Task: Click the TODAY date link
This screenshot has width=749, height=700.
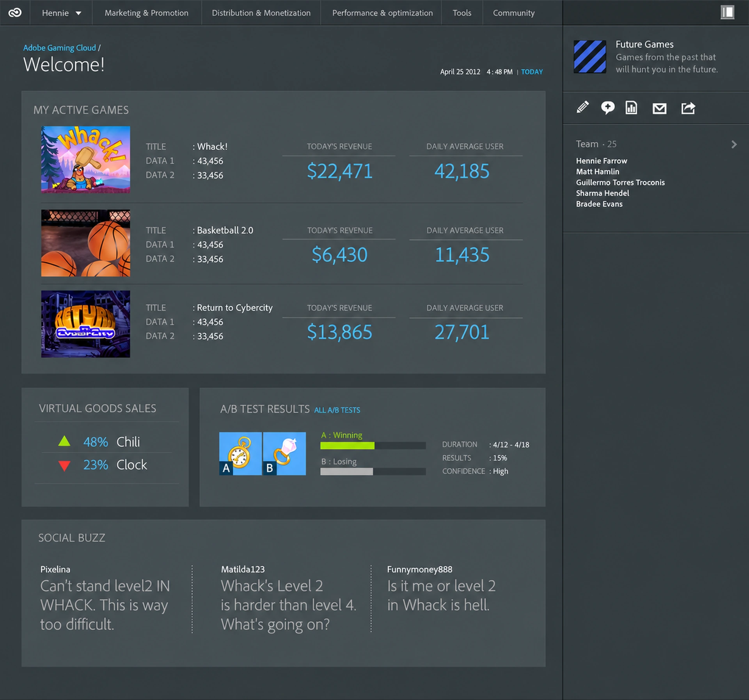Action: (x=532, y=72)
